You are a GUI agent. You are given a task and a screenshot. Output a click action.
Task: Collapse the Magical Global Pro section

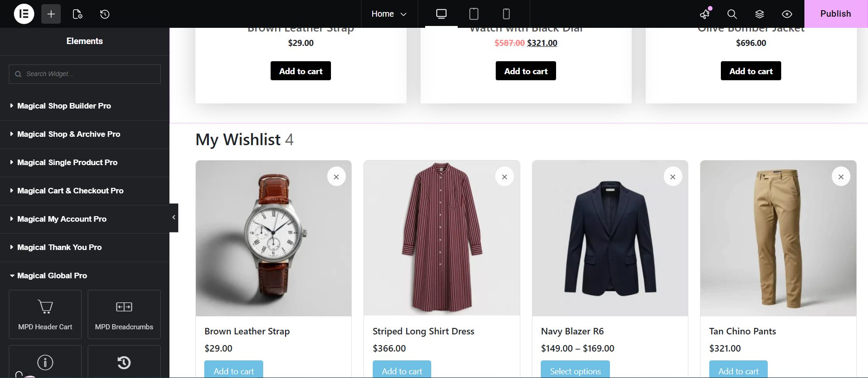click(52, 275)
